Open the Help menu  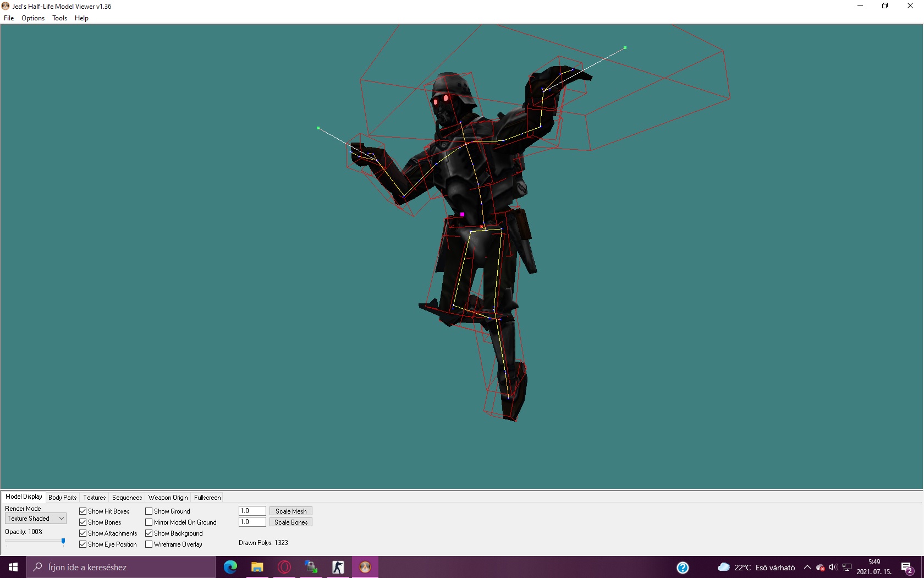point(81,18)
